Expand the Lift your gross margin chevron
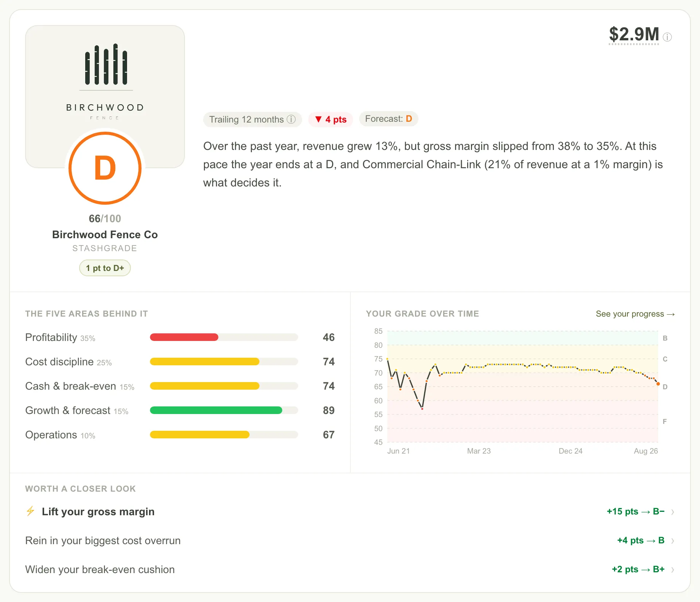700x602 pixels. point(673,512)
